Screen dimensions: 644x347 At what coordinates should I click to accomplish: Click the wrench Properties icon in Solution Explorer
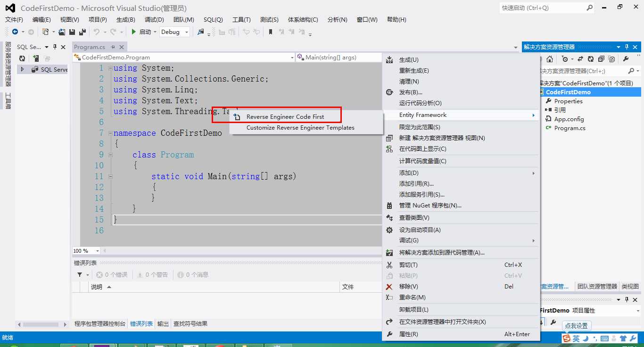[x=626, y=59]
